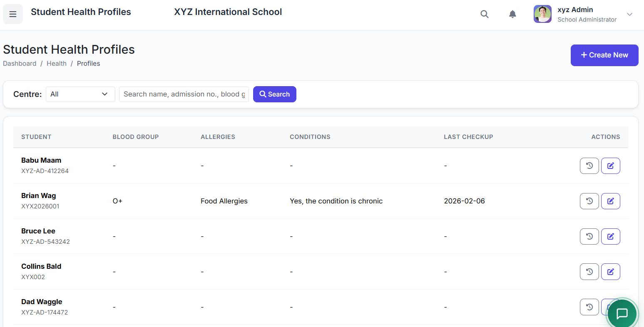Expand the xyz Admin account menu
Viewport: 644px width, 327px height.
[x=629, y=14]
